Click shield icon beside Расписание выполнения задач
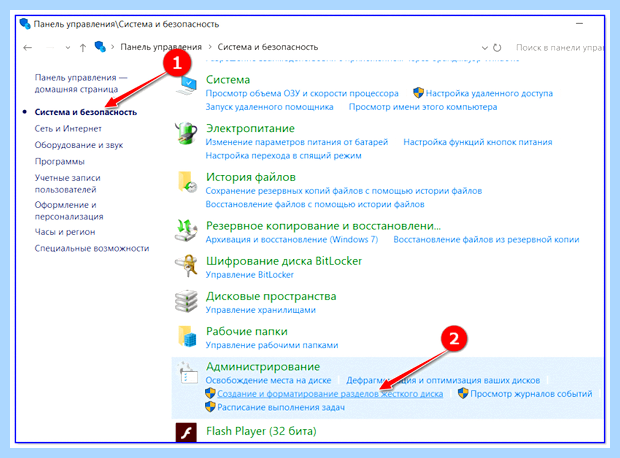This screenshot has height=458, width=620. 210,407
